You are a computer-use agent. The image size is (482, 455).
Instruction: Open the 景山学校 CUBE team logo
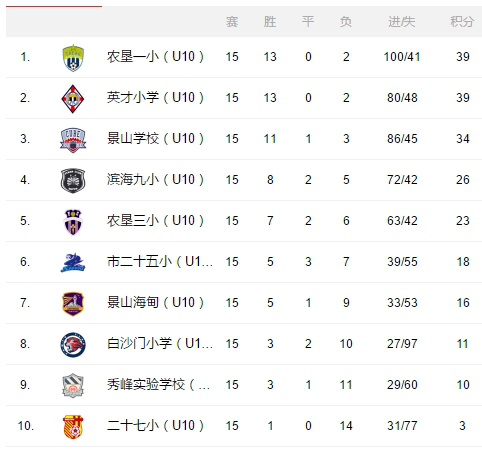tap(73, 140)
